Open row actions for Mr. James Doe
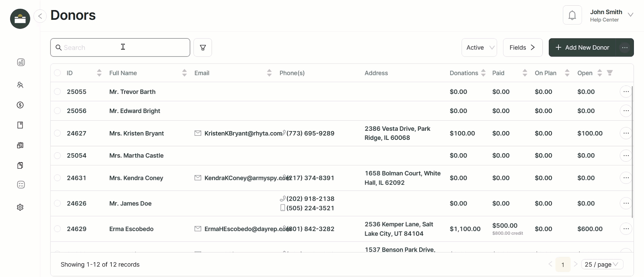Screen dimensions: 644x277 pos(626,203)
